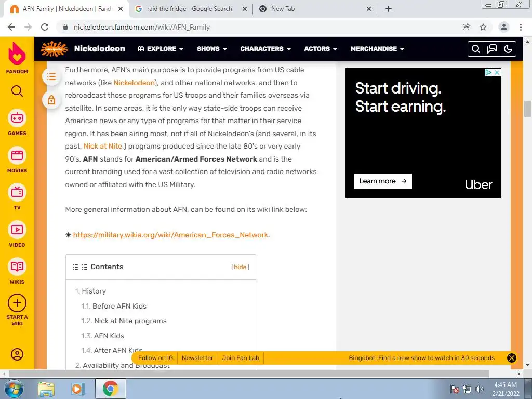Click the AdChoices icon on Uber ad
Screen dimensions: 532x399
point(488,72)
